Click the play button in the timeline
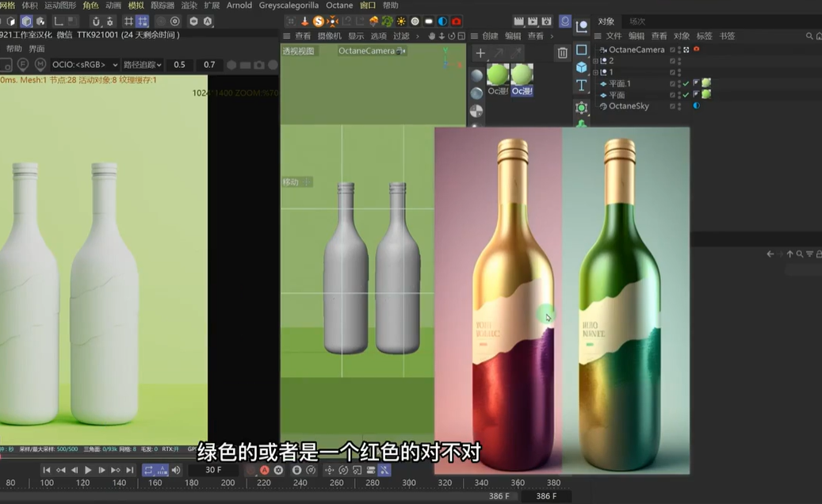This screenshot has height=504, width=822. coord(87,469)
